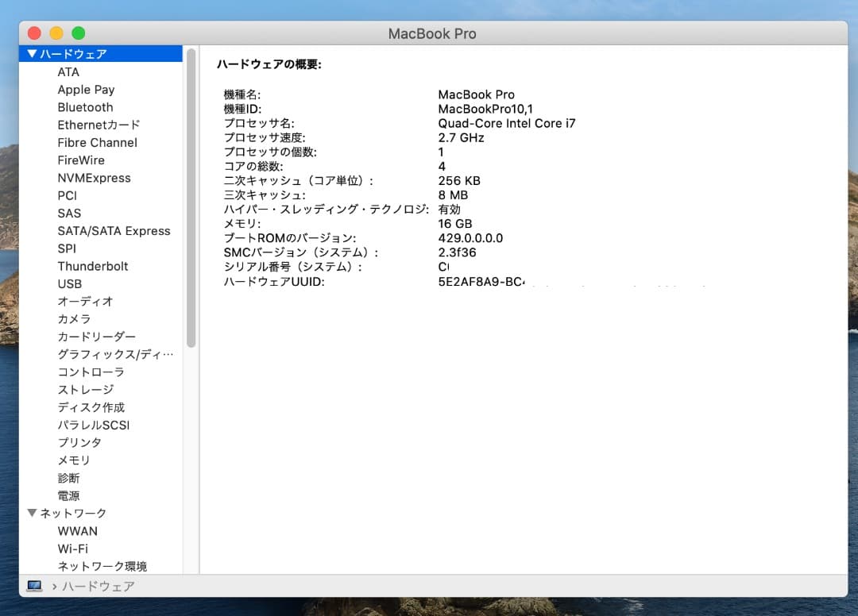Click the 256 KB cache value
Viewport: 858px width, 616px height.
459,180
